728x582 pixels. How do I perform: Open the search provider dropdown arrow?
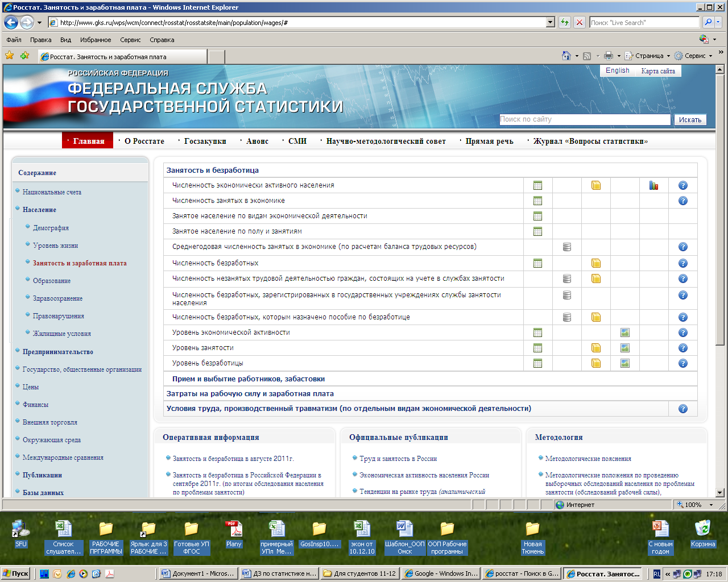click(x=718, y=22)
